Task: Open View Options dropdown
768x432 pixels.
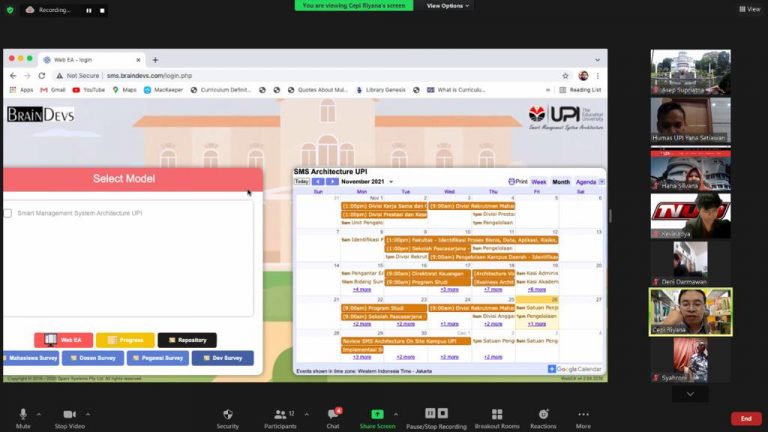Action: click(448, 6)
